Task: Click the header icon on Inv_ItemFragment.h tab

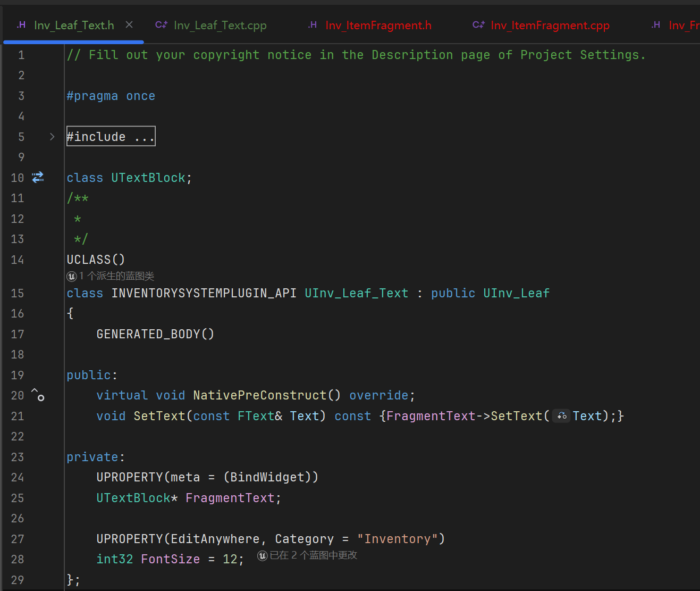Action: coord(313,24)
